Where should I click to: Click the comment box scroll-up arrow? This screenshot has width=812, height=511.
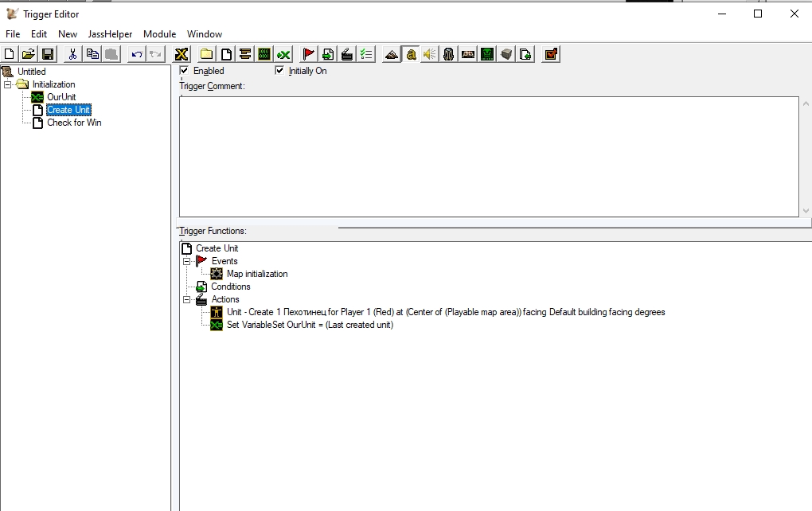point(806,103)
